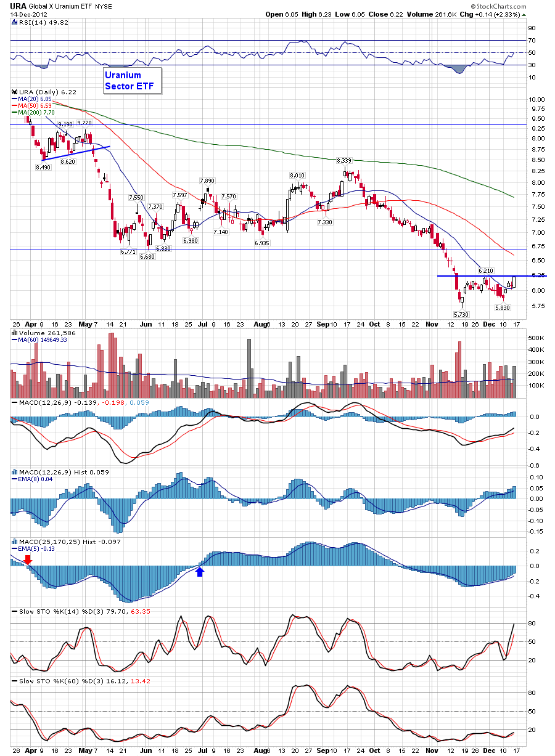Click the Low 6.05 value
This screenshot has height=756, width=555.
(x=351, y=14)
